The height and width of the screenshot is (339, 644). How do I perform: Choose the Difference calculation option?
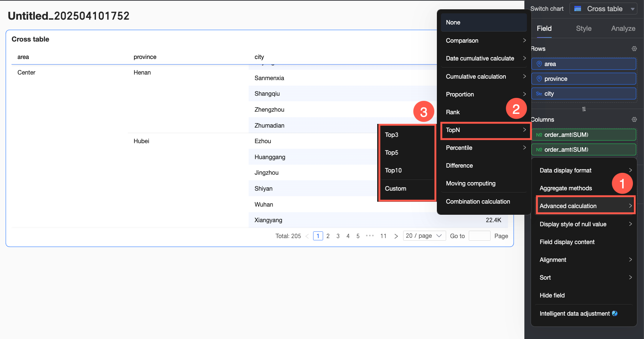[x=484, y=165]
